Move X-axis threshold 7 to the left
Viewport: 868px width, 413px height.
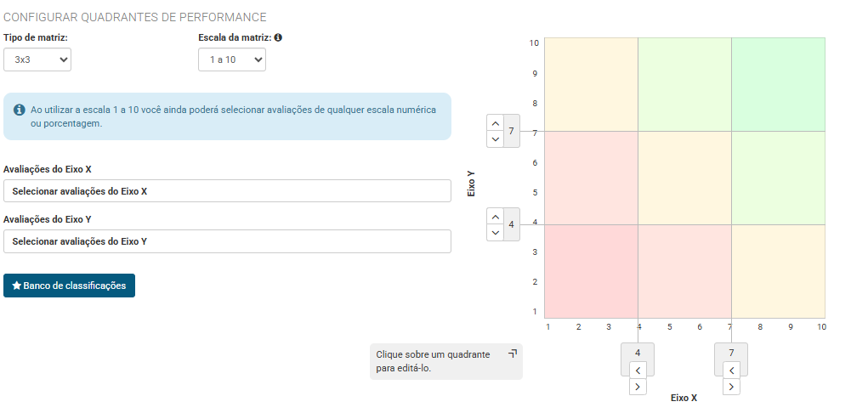[732, 370]
